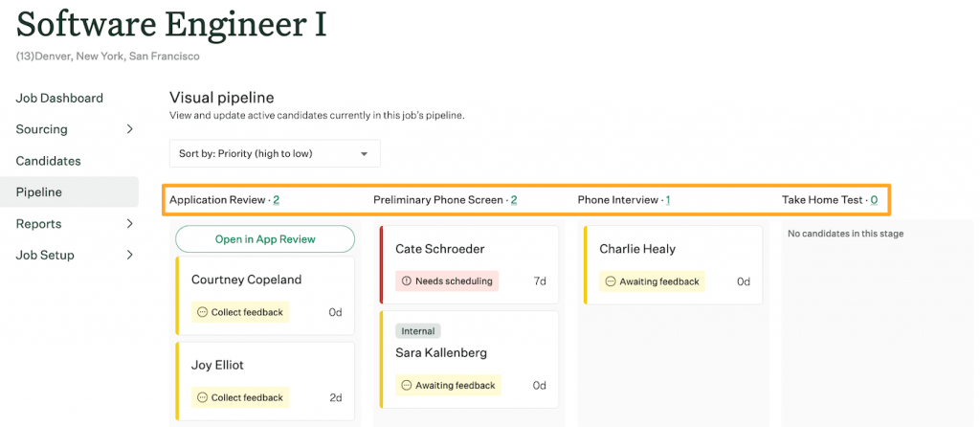Click Joy Elliot's Collect feedback icon
This screenshot has width=980, height=427.
202,397
